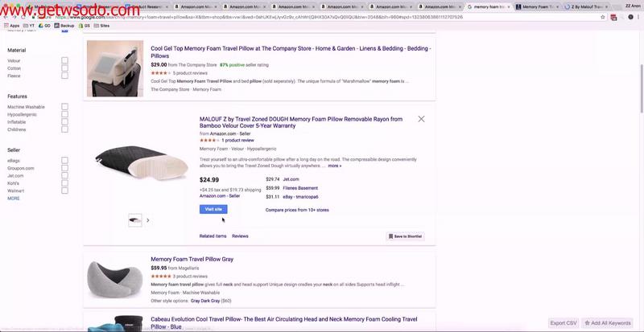Bookmark this page with the star icon
The width and height of the screenshot is (644, 332).
pos(602,17)
